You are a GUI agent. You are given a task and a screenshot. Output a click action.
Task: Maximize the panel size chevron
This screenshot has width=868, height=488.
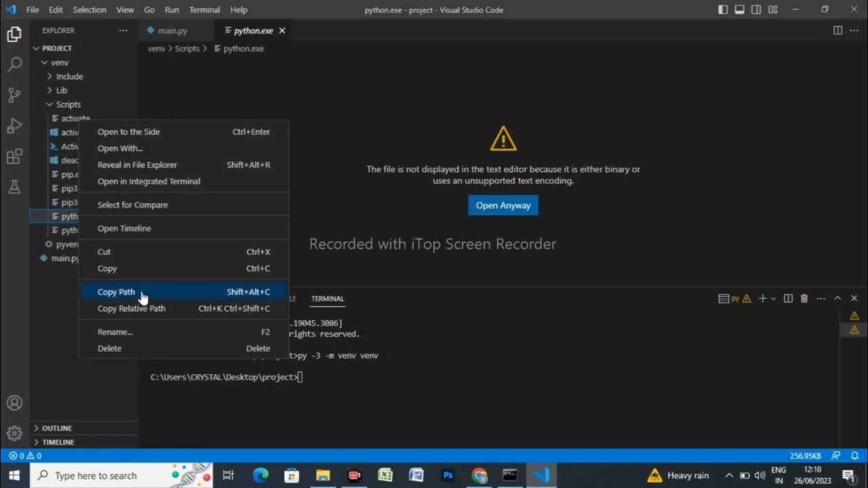(837, 298)
